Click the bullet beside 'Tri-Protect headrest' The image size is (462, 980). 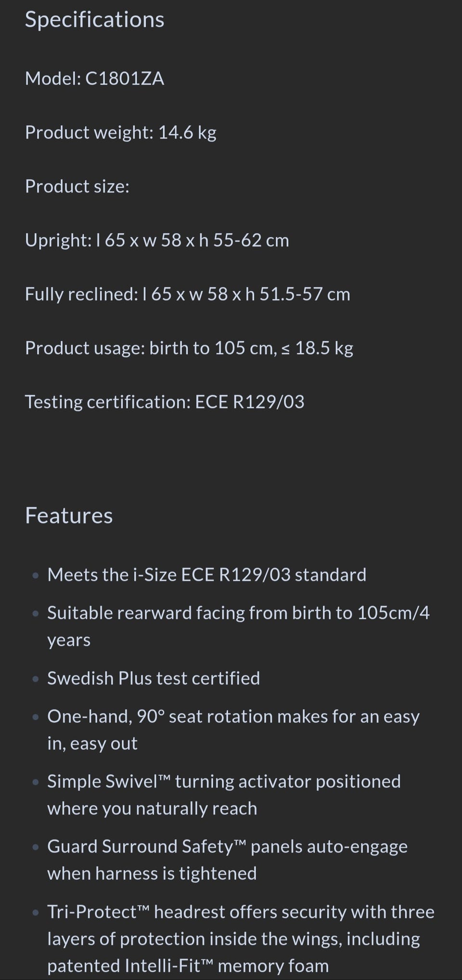(35, 913)
